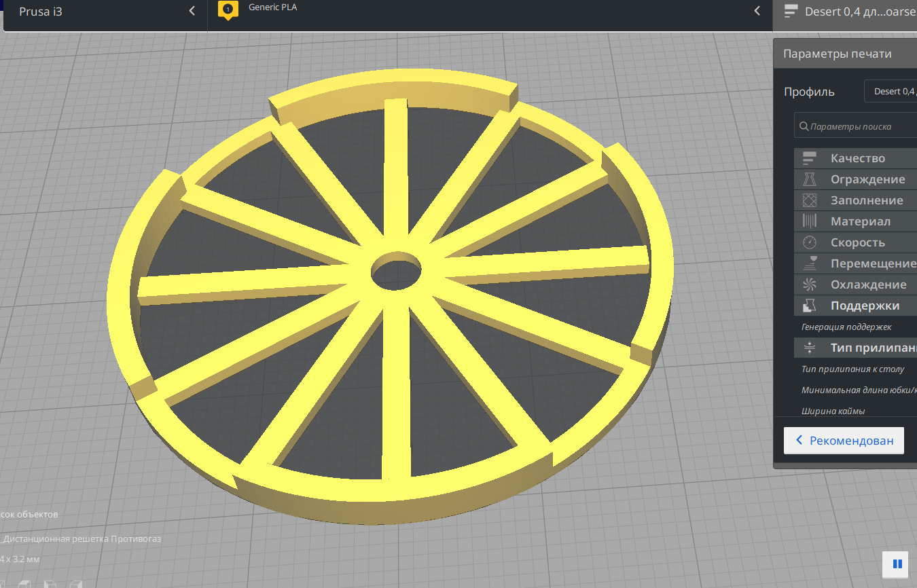This screenshot has height=588, width=917.
Task: Click the blue pause button
Action: point(897,564)
